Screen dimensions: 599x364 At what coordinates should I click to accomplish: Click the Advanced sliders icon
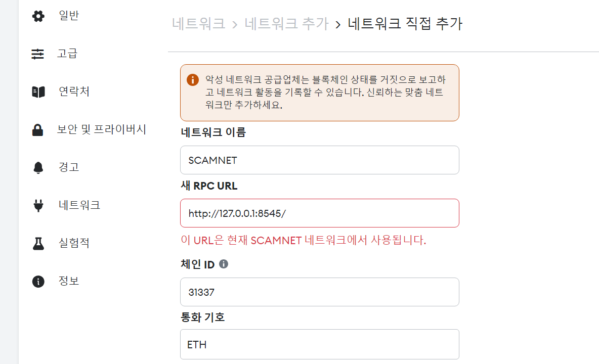(38, 54)
